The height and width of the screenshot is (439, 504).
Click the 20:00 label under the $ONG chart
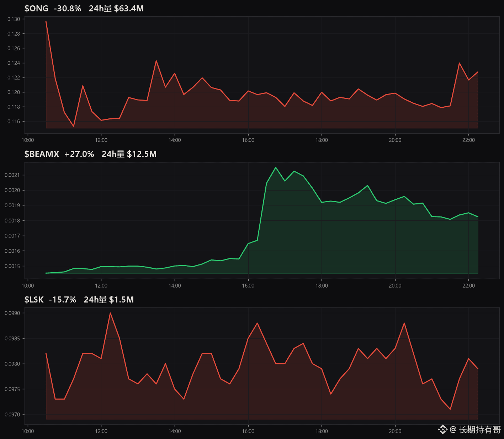pyautogui.click(x=395, y=140)
